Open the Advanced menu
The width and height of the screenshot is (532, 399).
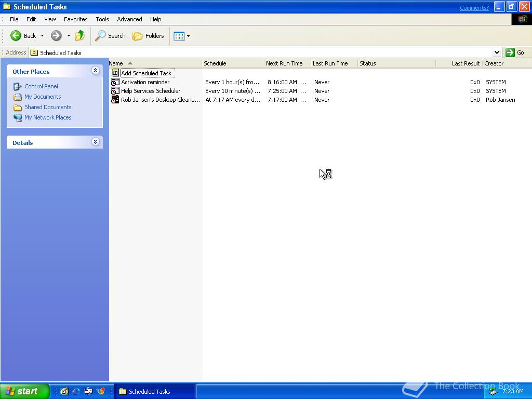tap(129, 19)
